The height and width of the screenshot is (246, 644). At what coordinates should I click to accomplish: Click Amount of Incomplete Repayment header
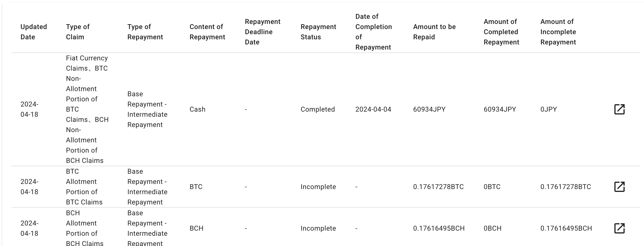click(x=558, y=32)
